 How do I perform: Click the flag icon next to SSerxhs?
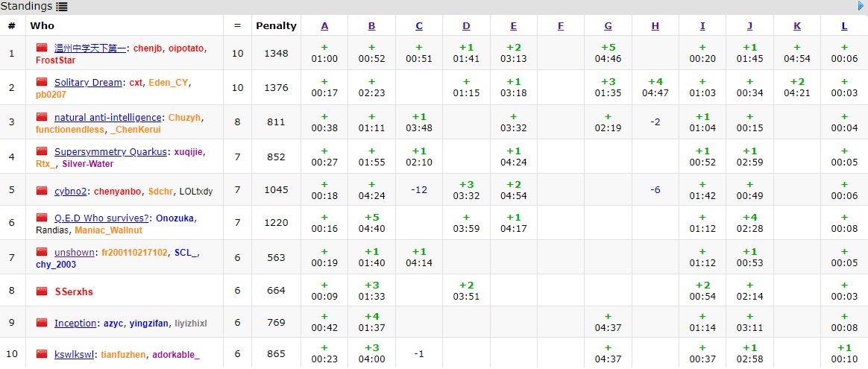click(x=42, y=291)
